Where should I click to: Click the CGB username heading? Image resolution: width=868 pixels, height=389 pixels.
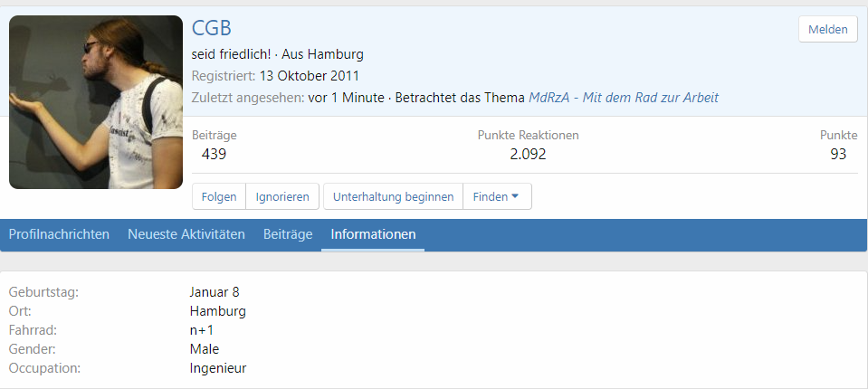point(212,28)
